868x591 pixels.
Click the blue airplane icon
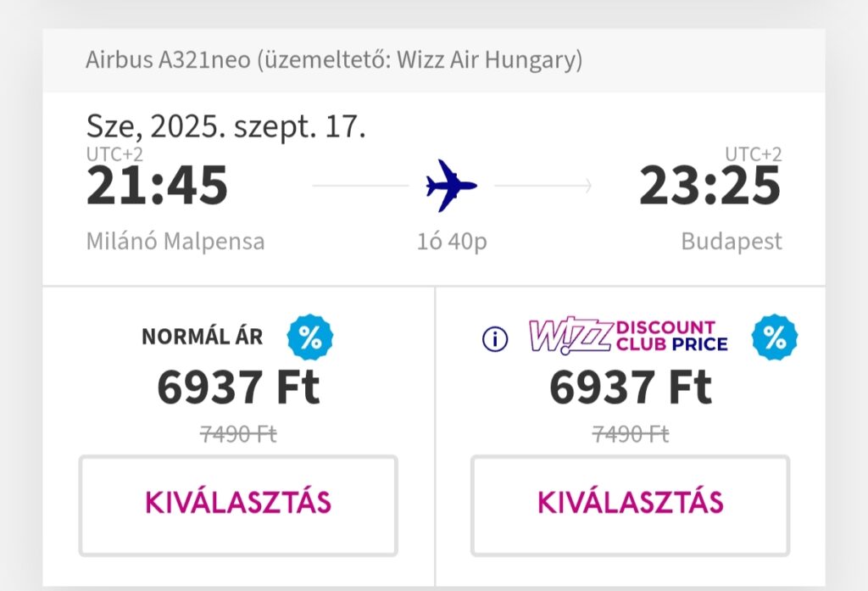click(451, 186)
